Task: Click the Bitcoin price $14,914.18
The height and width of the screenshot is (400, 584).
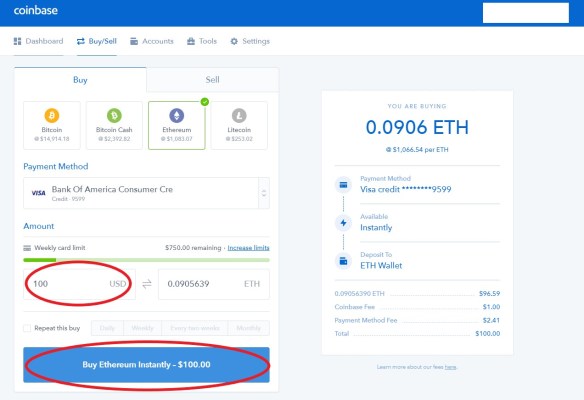Action: click(x=52, y=139)
